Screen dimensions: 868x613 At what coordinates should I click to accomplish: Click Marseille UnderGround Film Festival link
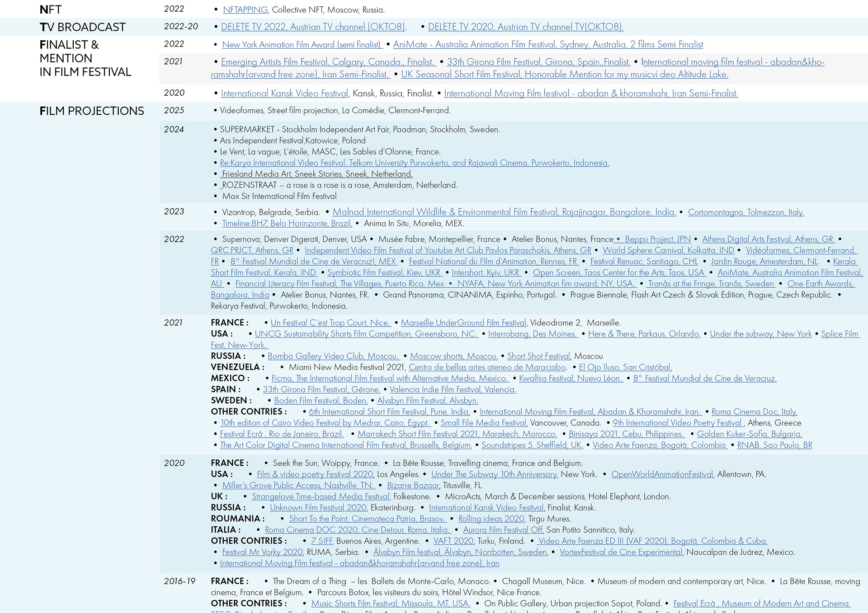pos(463,323)
